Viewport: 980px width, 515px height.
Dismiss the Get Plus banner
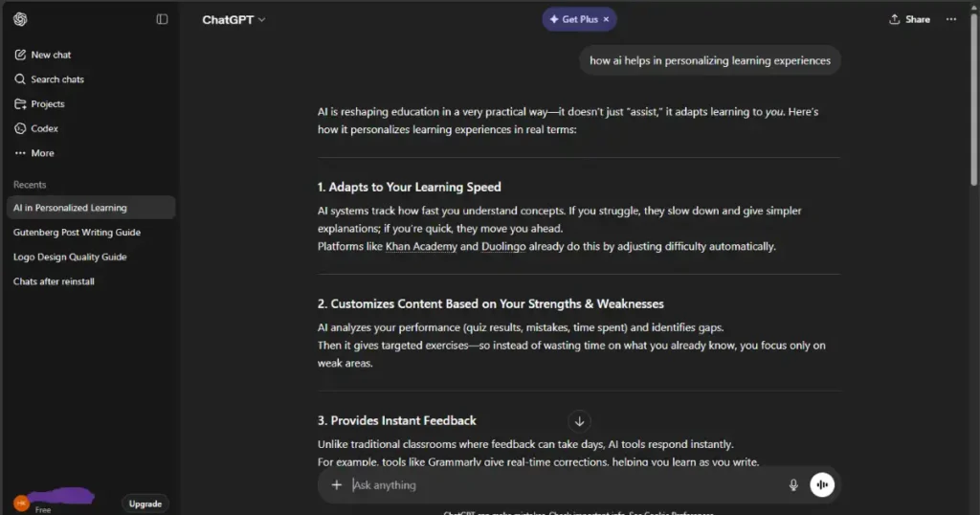click(x=606, y=19)
